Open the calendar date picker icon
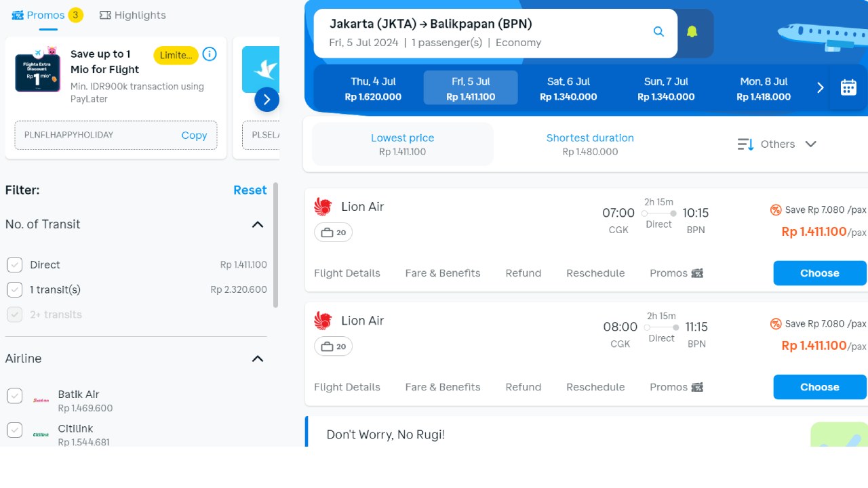 coord(848,87)
